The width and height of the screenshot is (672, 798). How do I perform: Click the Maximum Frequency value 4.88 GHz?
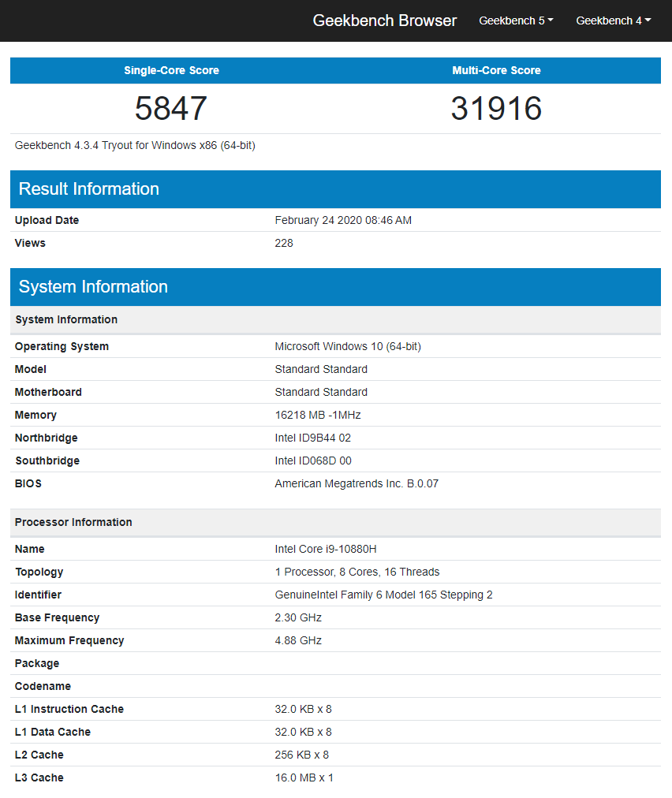click(x=298, y=640)
